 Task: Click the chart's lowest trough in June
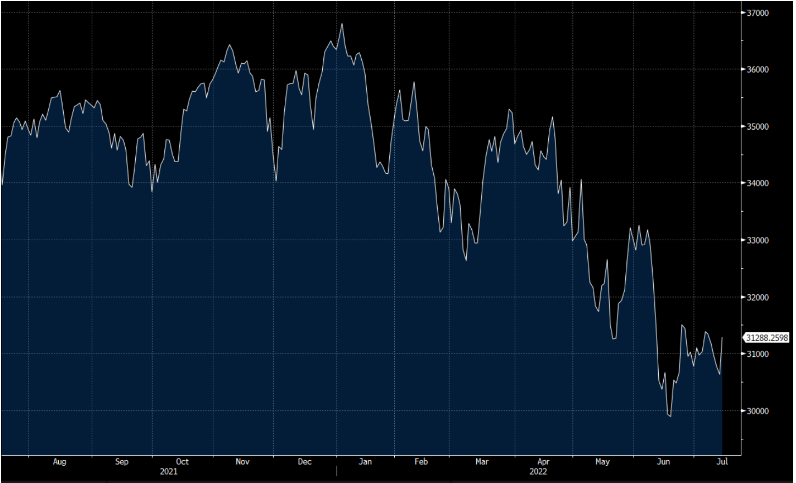coord(670,416)
